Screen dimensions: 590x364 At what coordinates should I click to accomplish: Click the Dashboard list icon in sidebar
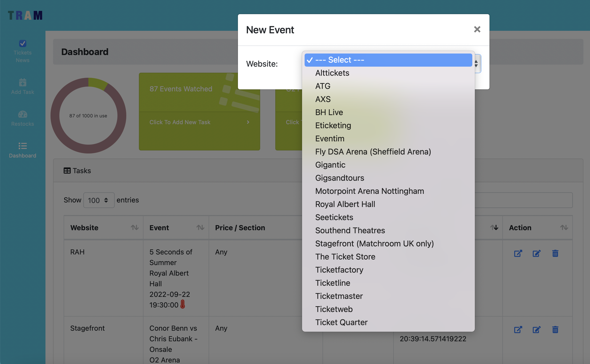[x=22, y=146]
